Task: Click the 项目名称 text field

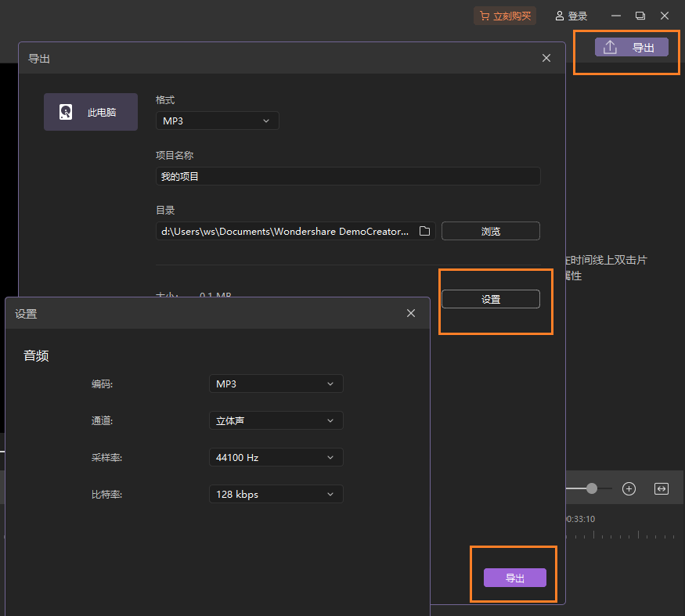Action: [348, 176]
